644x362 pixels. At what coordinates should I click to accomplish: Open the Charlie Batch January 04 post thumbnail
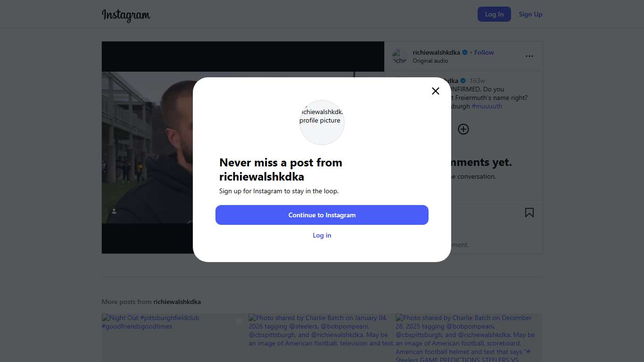tap(322, 338)
